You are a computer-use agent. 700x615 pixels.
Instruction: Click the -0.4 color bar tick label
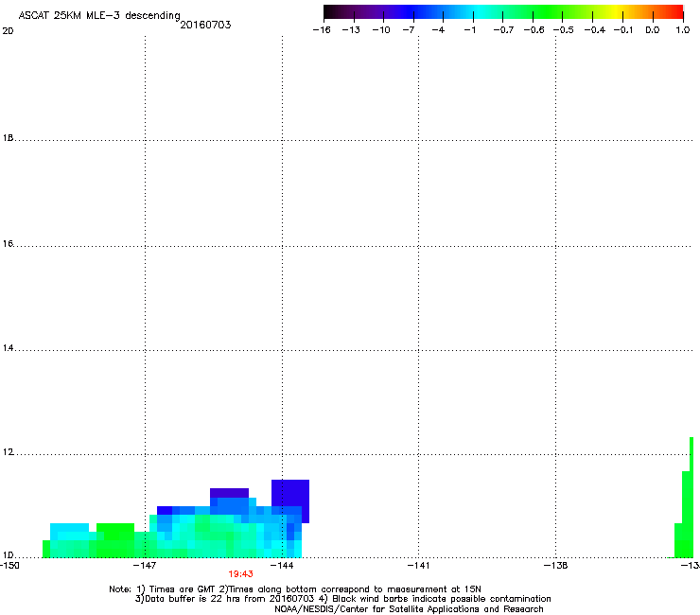point(595,30)
